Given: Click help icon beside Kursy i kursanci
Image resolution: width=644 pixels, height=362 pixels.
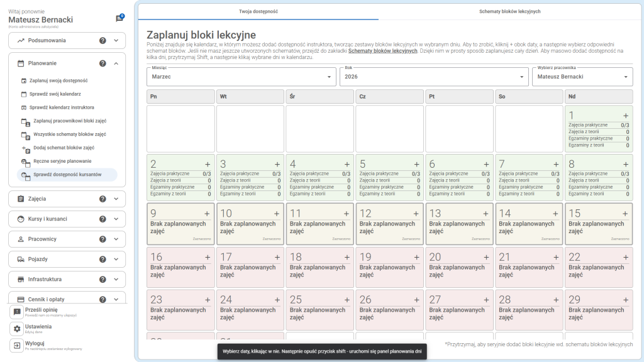Looking at the screenshot, I should pyautogui.click(x=103, y=219).
